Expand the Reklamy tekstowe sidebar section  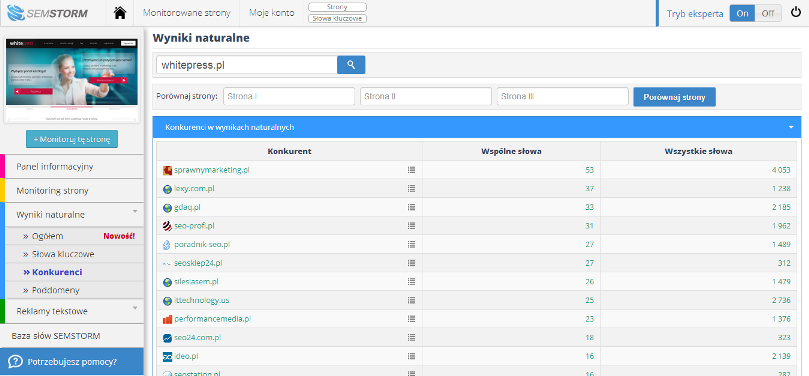[135, 307]
